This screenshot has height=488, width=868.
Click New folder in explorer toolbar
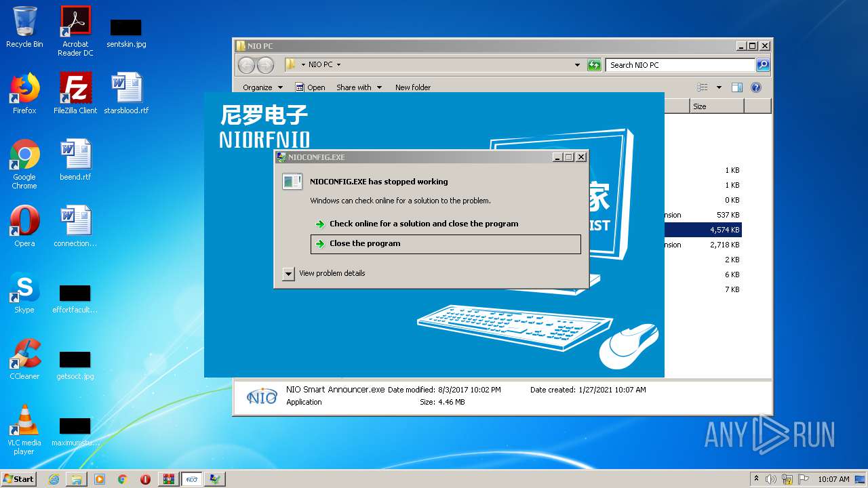pyautogui.click(x=413, y=87)
